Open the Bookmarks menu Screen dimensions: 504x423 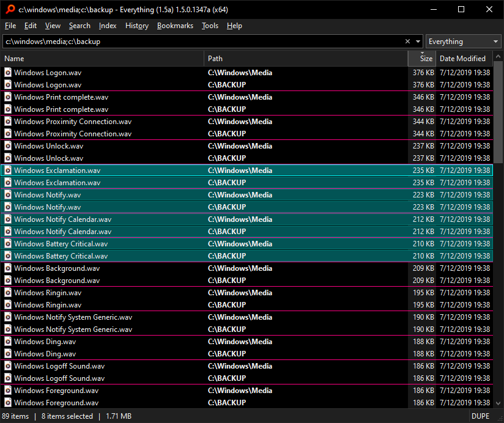coord(175,26)
